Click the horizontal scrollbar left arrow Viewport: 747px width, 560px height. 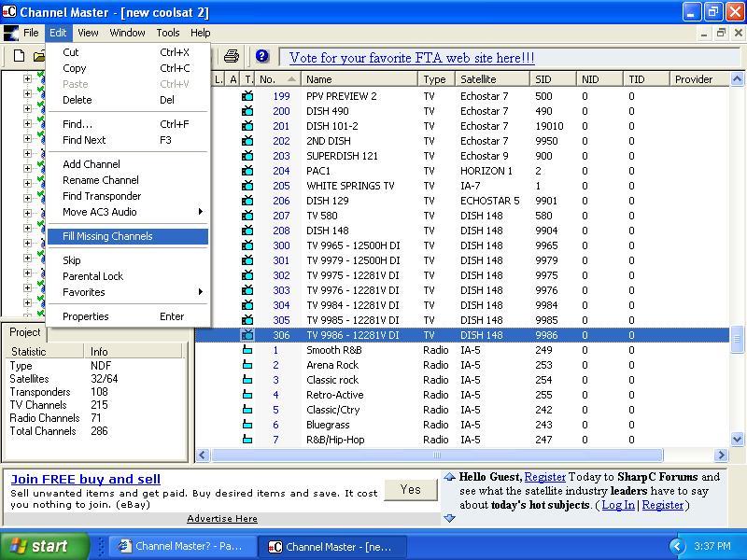click(x=202, y=455)
